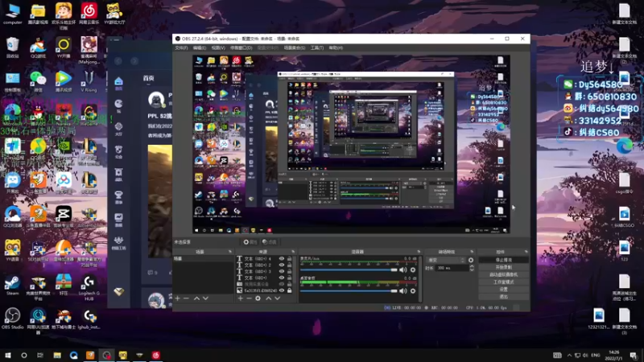
Task: Open OBS Studio desktop shortcut
Action: tap(12, 319)
